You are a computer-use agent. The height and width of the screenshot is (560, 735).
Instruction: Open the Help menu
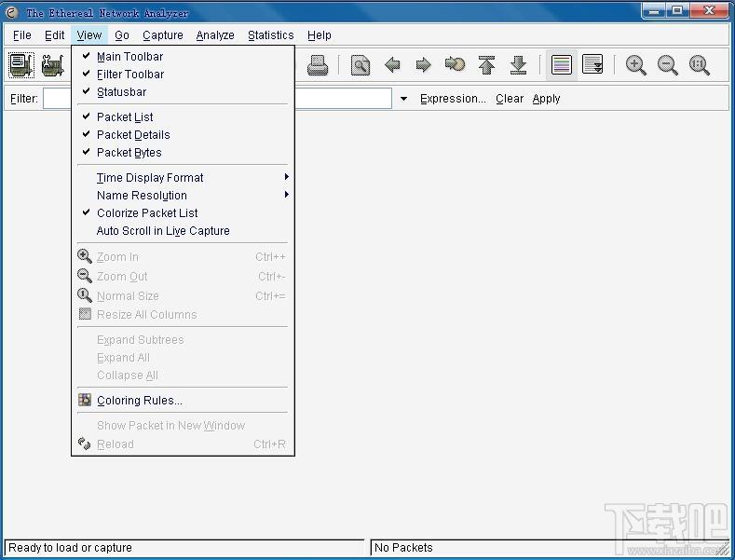tap(320, 35)
